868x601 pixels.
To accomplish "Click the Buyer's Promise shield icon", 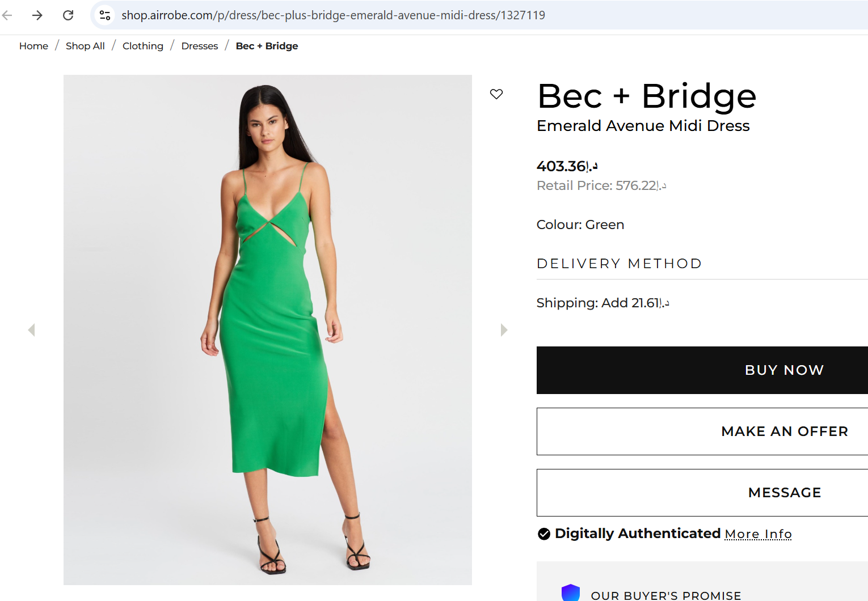I will 570,592.
